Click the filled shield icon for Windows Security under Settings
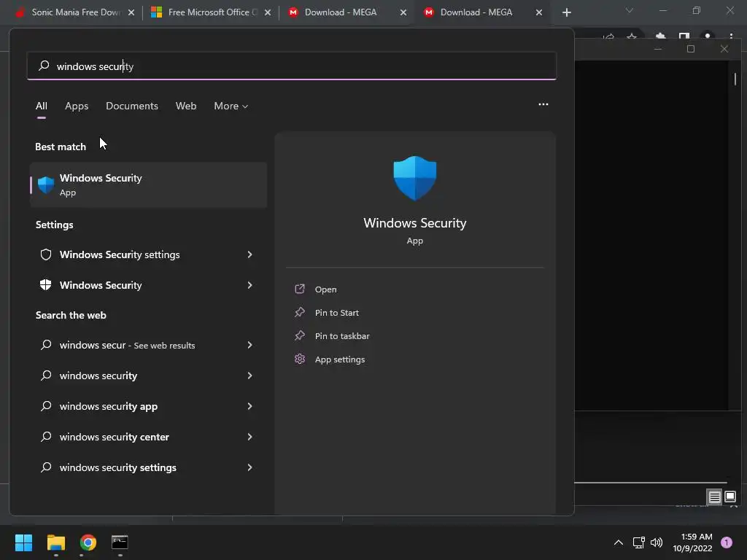Viewport: 747px width, 560px height. click(x=46, y=285)
